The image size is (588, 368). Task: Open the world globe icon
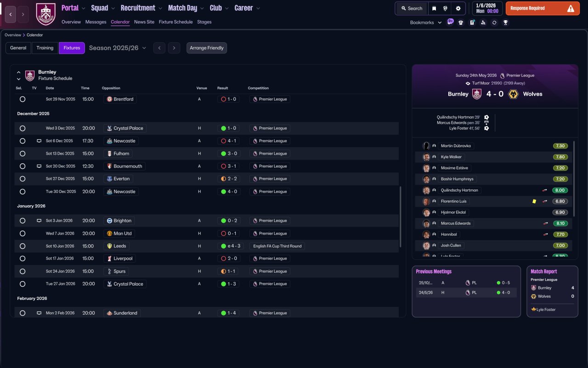point(445,8)
